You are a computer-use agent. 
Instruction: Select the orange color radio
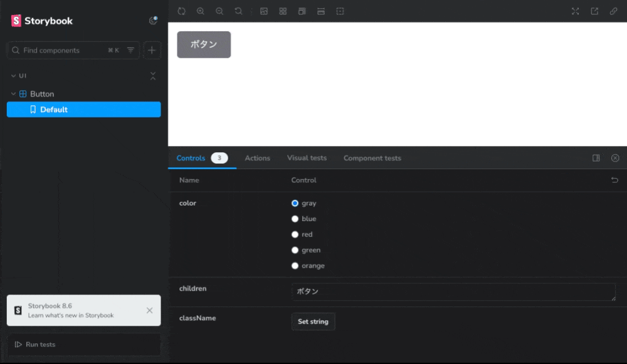click(295, 266)
